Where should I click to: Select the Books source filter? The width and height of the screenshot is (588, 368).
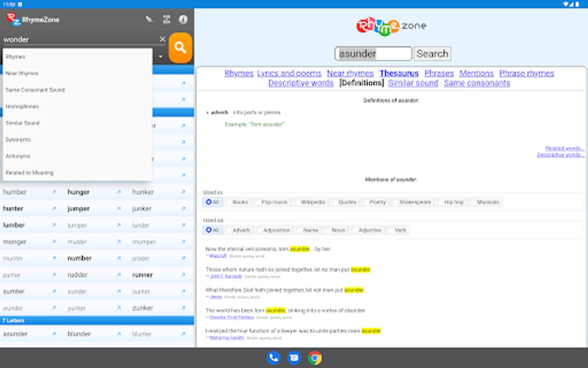pos(238,202)
